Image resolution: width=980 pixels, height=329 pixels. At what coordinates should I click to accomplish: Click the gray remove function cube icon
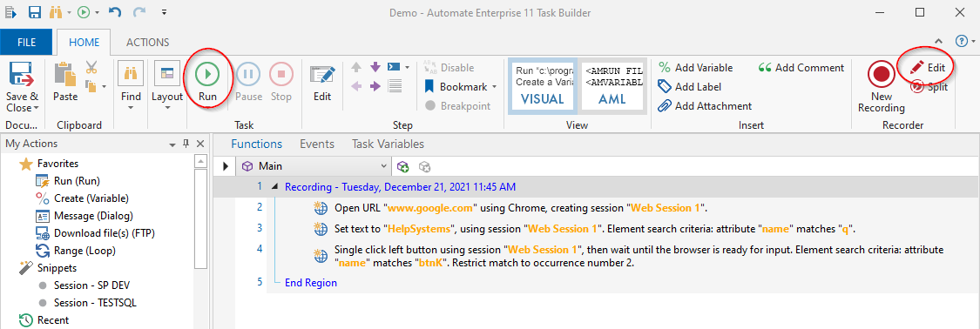tap(425, 167)
